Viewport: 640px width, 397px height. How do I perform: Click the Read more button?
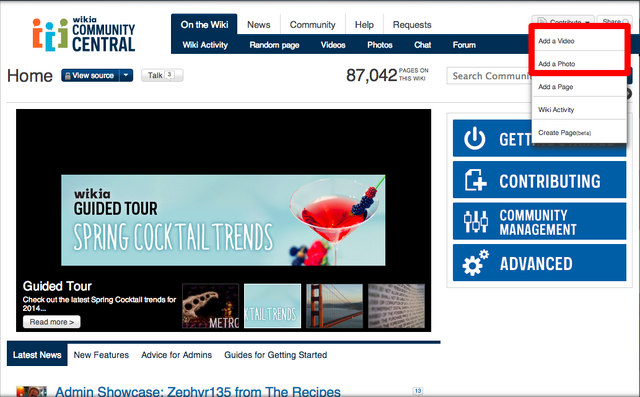tap(51, 322)
